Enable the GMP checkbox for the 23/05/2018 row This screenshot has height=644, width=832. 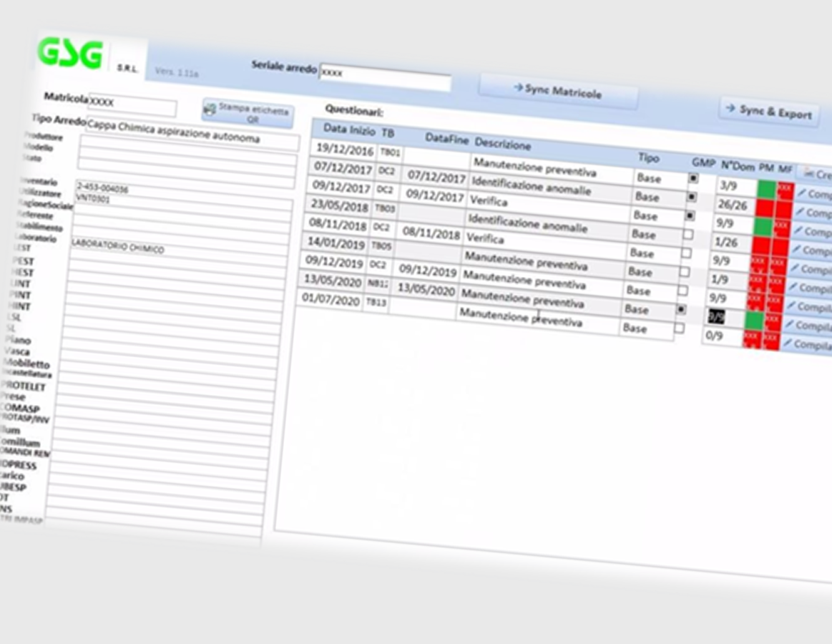tap(687, 234)
